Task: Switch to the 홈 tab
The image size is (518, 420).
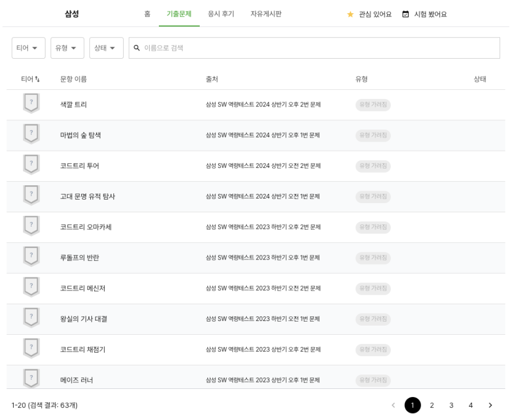Action: click(147, 14)
